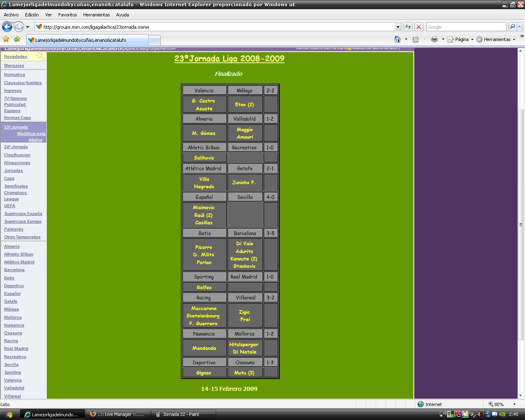Click the NVIDIA tray icon

pyautogui.click(x=502, y=414)
